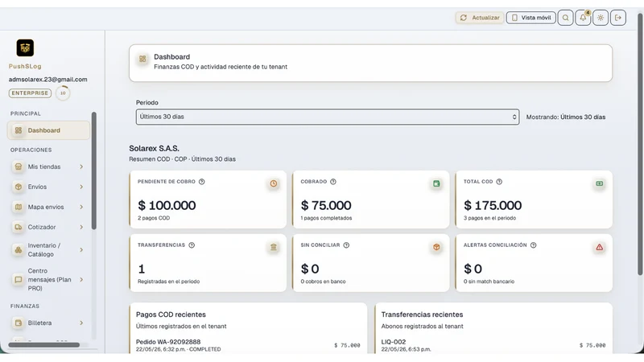Click the Actualizar button
The height and width of the screenshot is (362, 644).
pyautogui.click(x=480, y=18)
